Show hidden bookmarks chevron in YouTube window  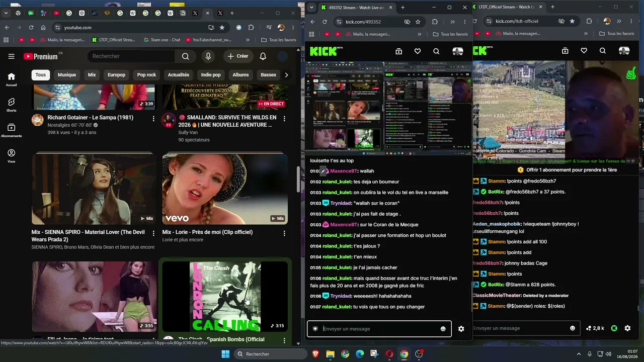point(248,40)
